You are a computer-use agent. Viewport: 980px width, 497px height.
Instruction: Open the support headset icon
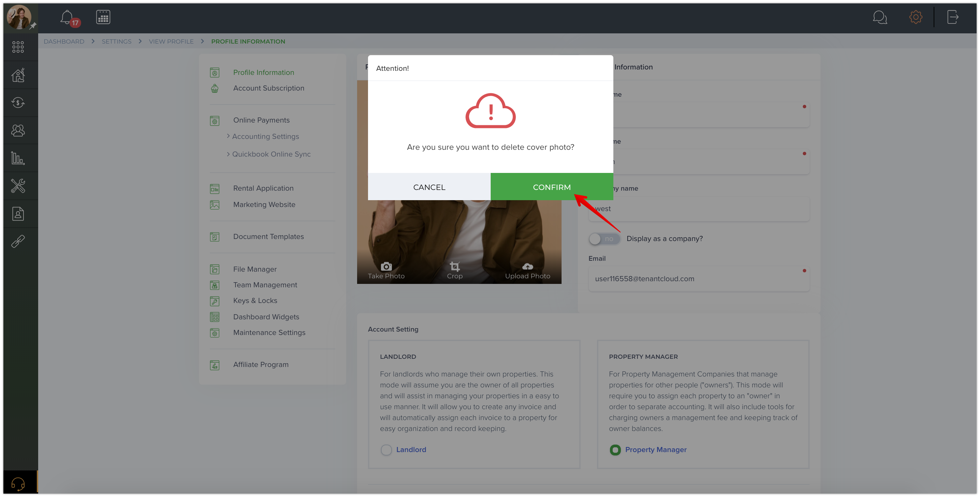[x=18, y=484]
